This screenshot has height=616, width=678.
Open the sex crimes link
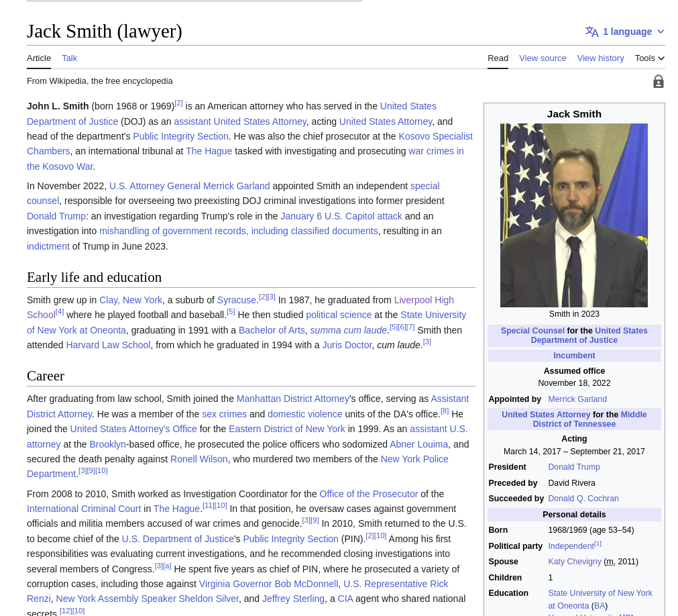pyautogui.click(x=224, y=414)
